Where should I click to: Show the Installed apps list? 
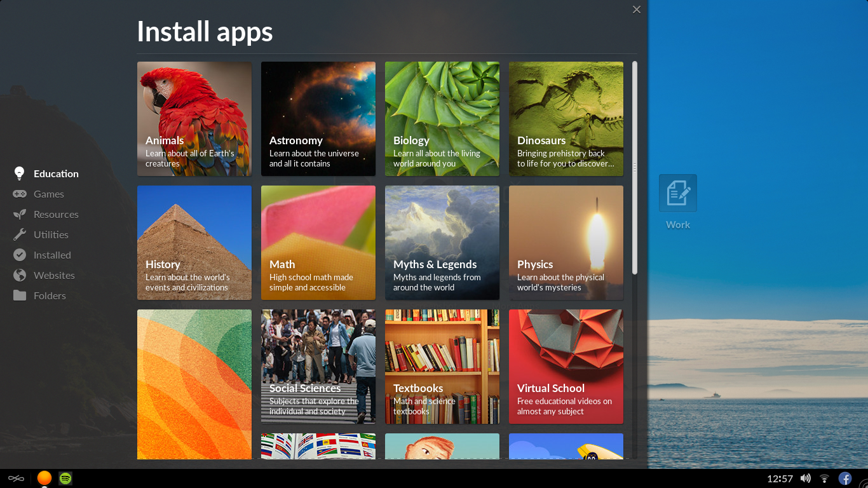pyautogui.click(x=52, y=255)
